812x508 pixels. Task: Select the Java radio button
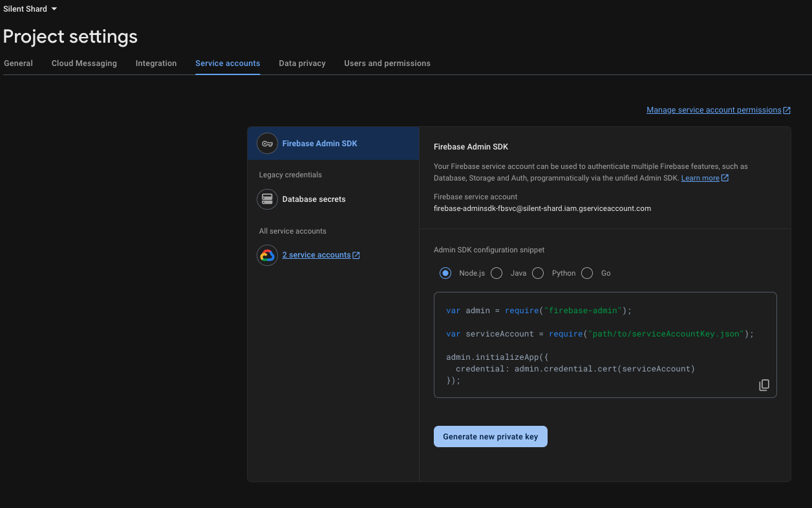496,273
